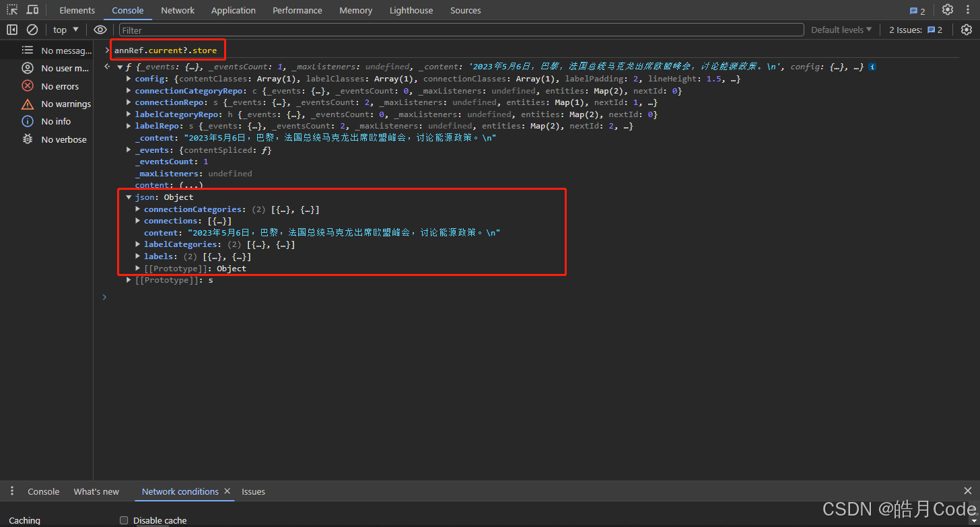Click the issues counter badge showing 2

click(917, 11)
